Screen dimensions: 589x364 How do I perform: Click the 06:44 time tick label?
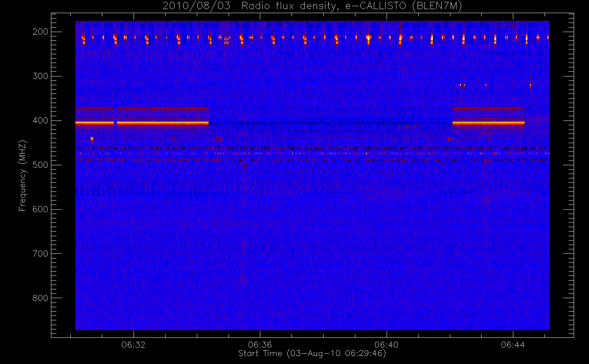coord(513,345)
